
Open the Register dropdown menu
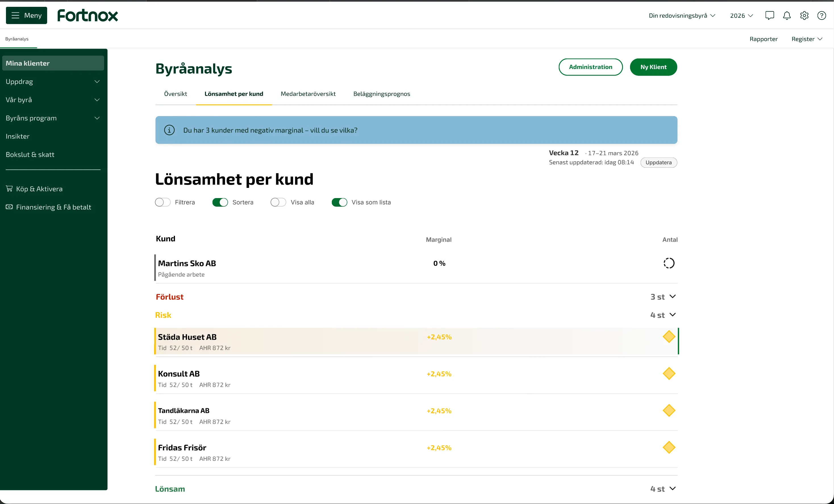[807, 39]
